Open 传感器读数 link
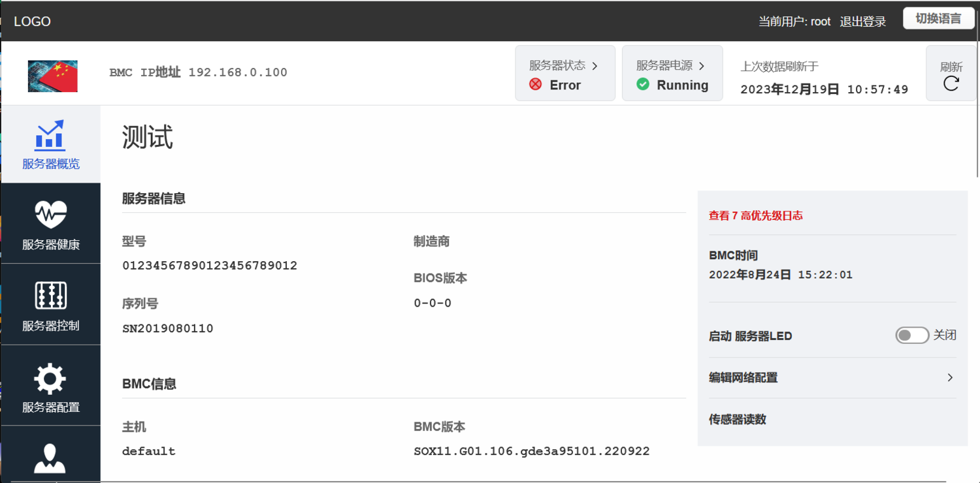Viewport: 980px width, 483px height. pyautogui.click(x=738, y=420)
